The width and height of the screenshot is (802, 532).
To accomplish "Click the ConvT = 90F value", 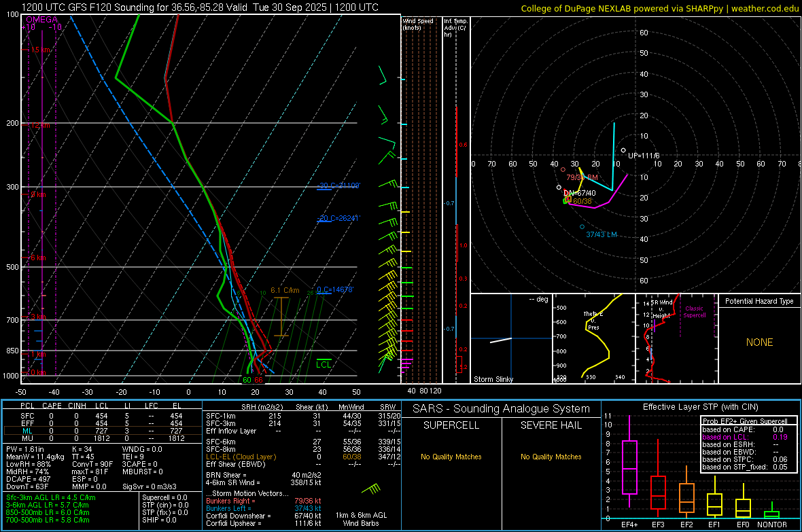I will click(92, 465).
